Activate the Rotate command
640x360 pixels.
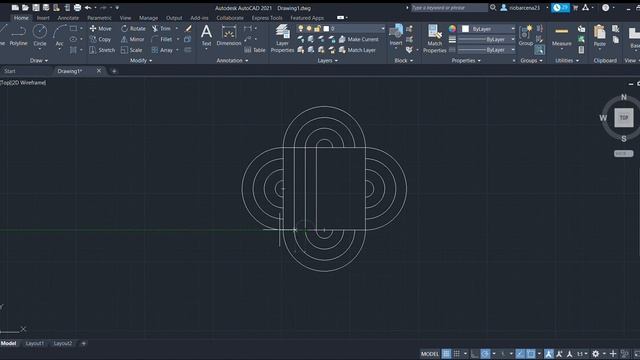click(133, 29)
